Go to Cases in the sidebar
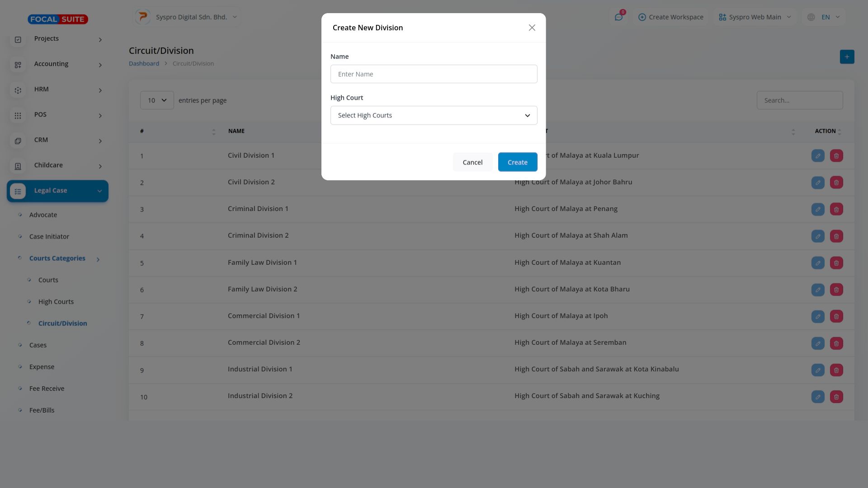Screen dimensions: 868x488 (38, 345)
